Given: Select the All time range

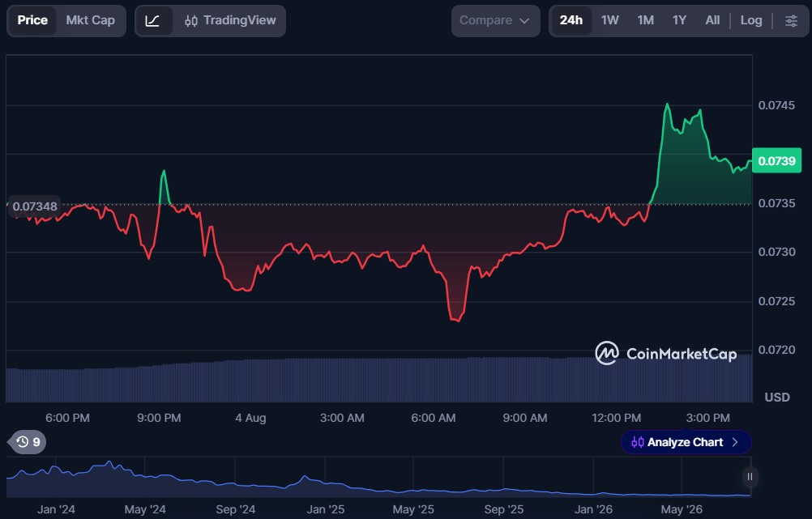Looking at the screenshot, I should [x=712, y=21].
